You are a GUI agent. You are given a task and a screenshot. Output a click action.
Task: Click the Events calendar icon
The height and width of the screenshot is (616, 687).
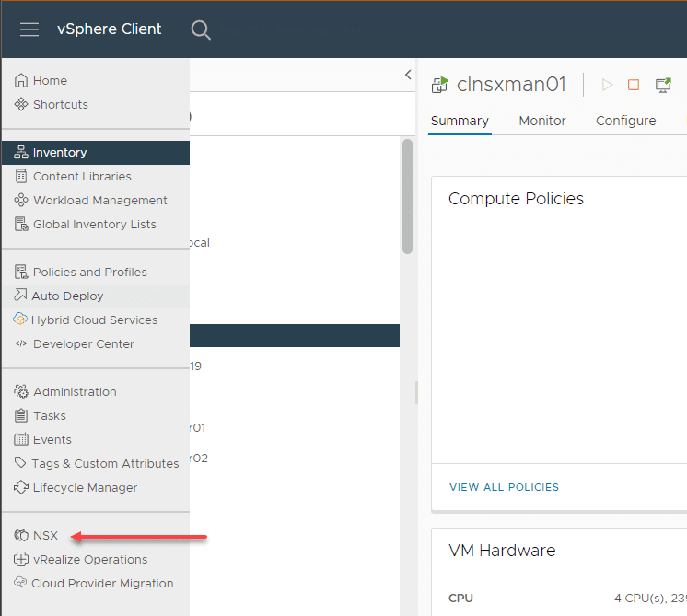coord(21,439)
